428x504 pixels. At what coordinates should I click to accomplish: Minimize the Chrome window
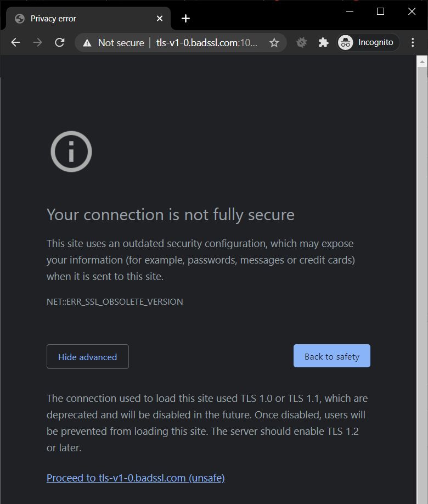coord(350,11)
